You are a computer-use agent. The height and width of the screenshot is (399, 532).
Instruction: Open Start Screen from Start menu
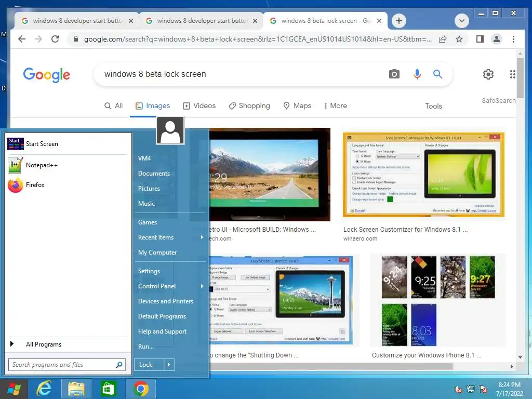tap(67, 144)
